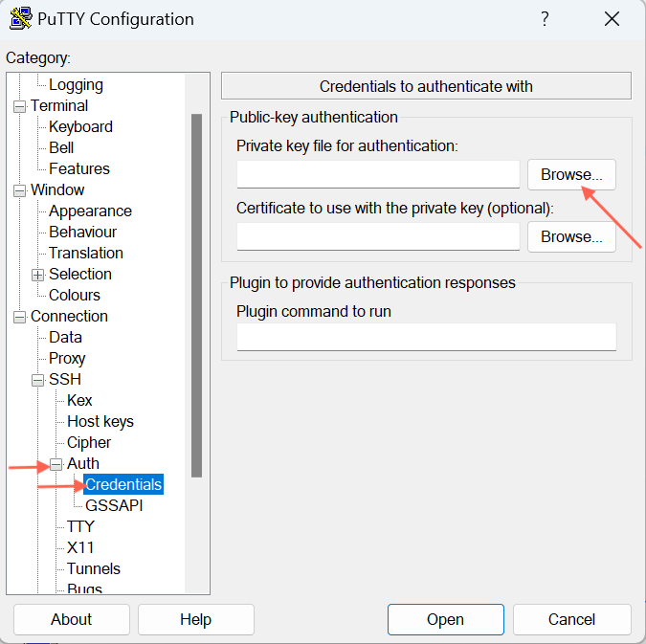The image size is (646, 644).
Task: Click the Open button
Action: (445, 619)
